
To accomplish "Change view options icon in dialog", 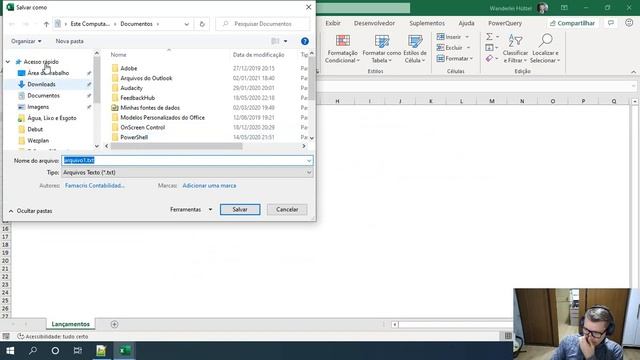I will pyautogui.click(x=276, y=41).
